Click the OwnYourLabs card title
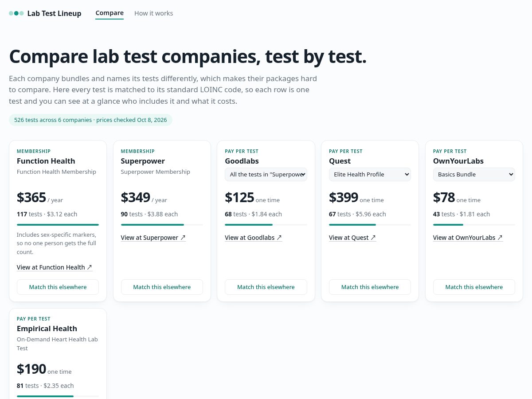The image size is (532, 399). 458,161
